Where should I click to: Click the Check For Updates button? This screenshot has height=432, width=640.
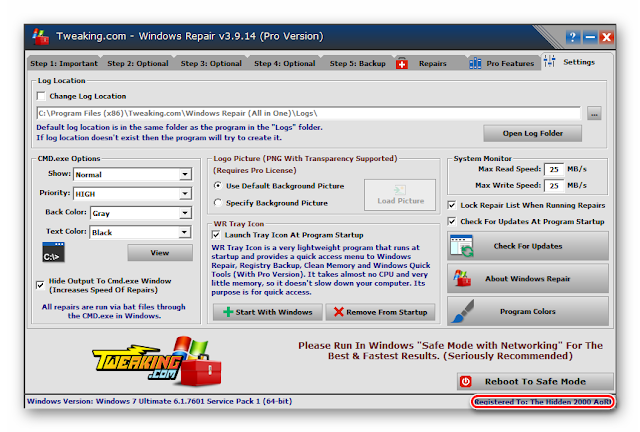(528, 246)
